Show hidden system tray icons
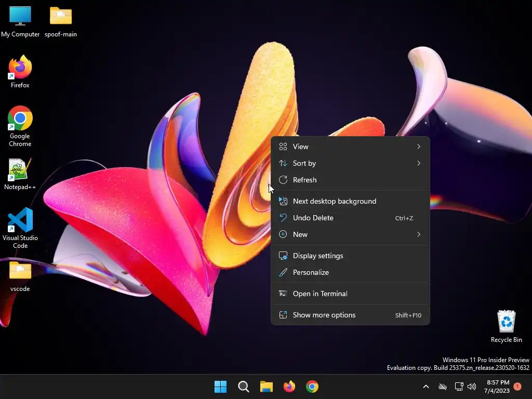Screen dimensions: 532x399 426,387
